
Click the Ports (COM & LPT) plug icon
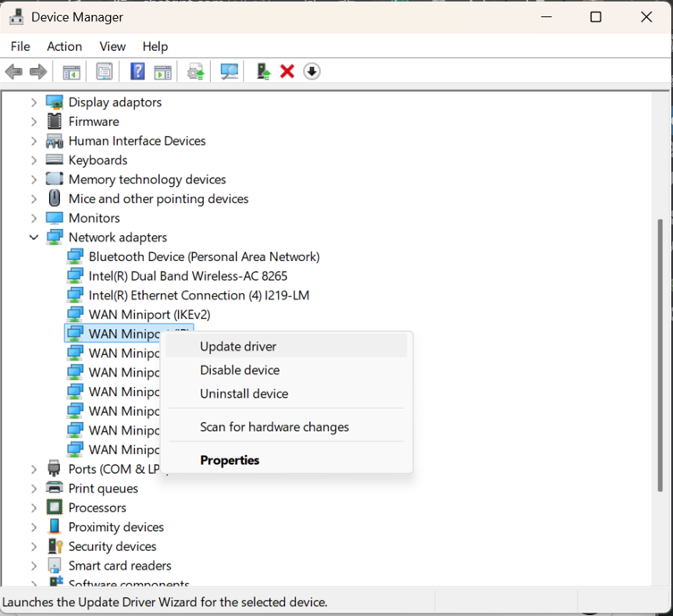[55, 468]
